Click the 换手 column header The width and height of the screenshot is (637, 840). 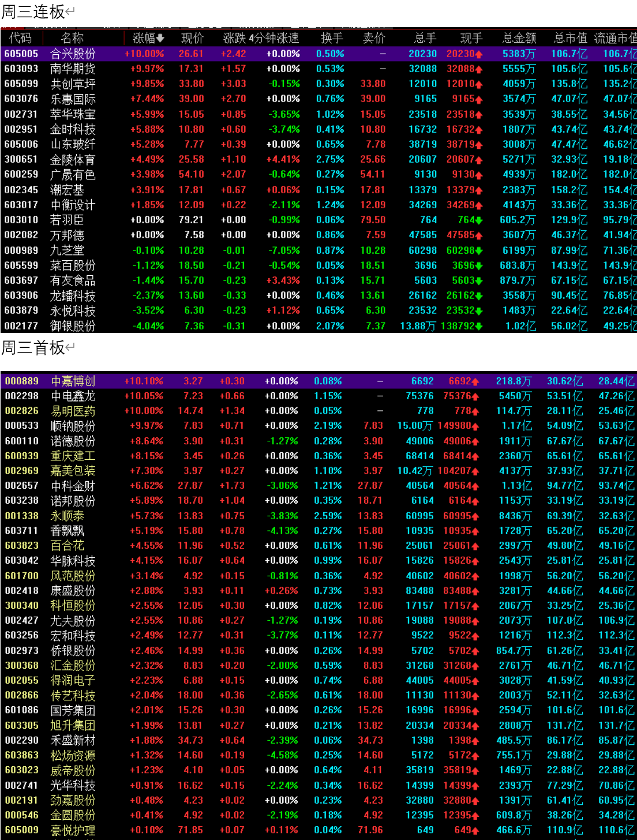332,38
